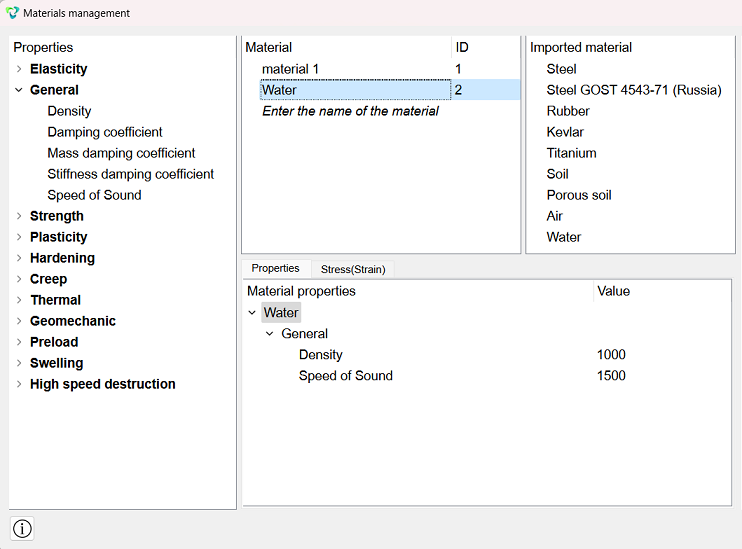The image size is (742, 549).
Task: Collapse the Water node in Material properties
Action: tap(252, 313)
